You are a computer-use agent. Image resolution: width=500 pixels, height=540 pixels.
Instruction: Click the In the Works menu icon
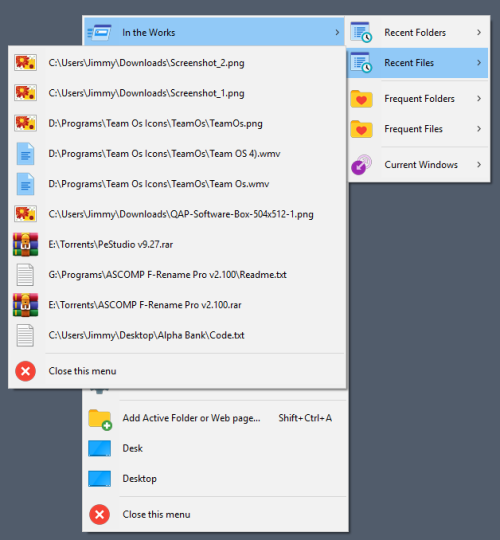tap(99, 32)
